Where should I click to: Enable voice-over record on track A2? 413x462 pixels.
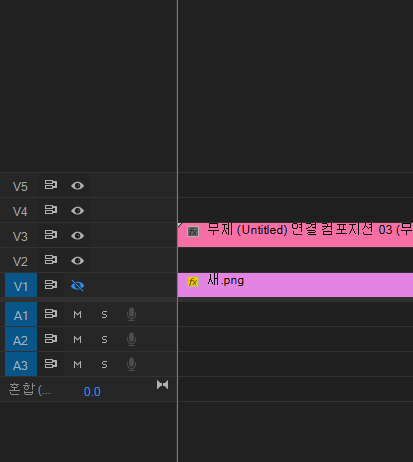coord(132,339)
